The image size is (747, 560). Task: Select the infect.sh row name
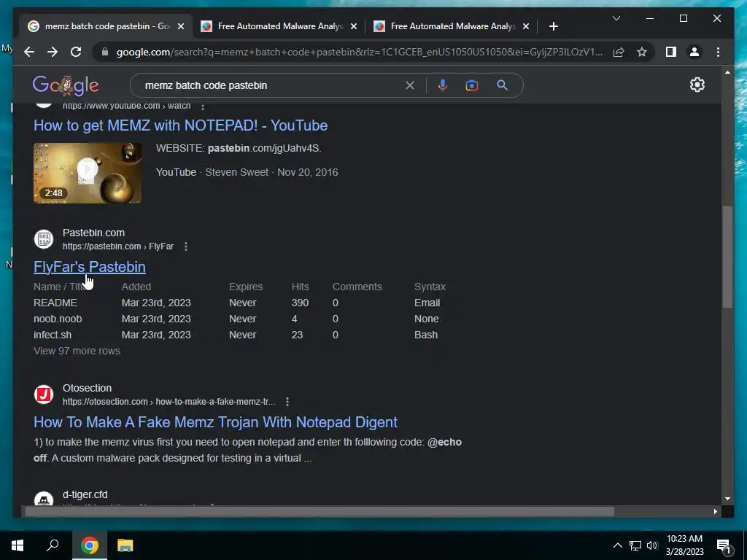pos(53,335)
